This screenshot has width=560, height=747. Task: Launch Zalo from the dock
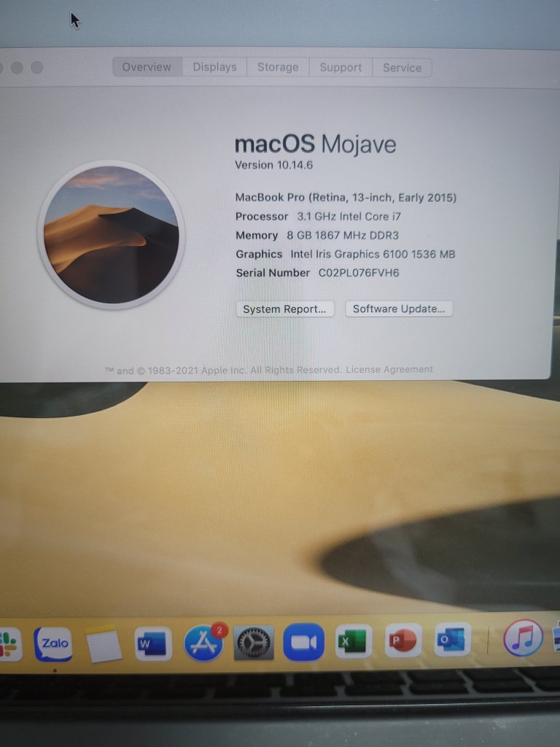[x=53, y=643]
